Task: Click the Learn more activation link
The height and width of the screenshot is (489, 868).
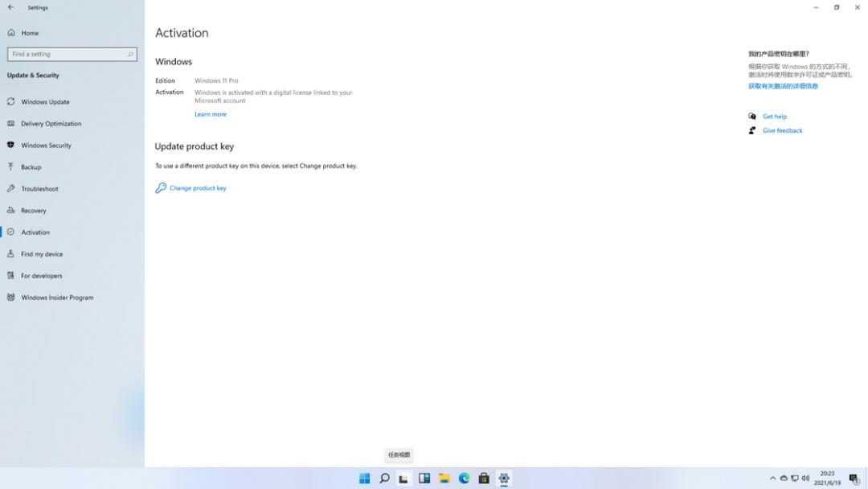Action: (211, 114)
